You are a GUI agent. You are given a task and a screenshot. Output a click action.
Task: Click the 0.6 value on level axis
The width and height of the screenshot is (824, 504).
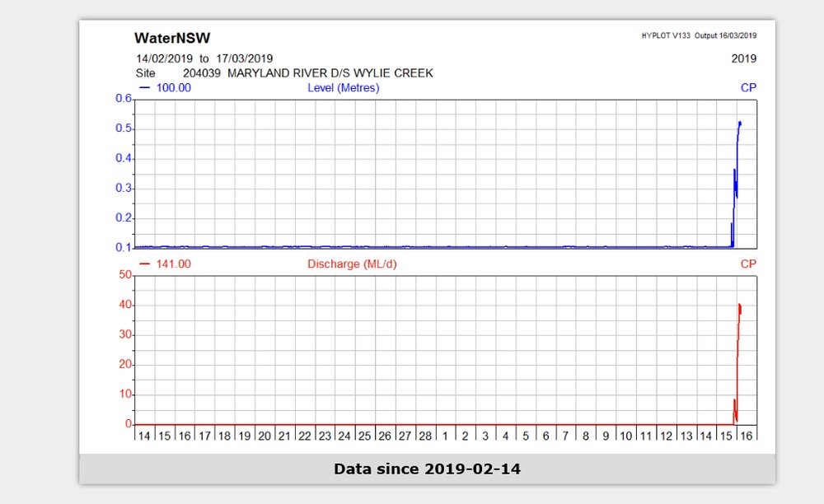pos(124,99)
